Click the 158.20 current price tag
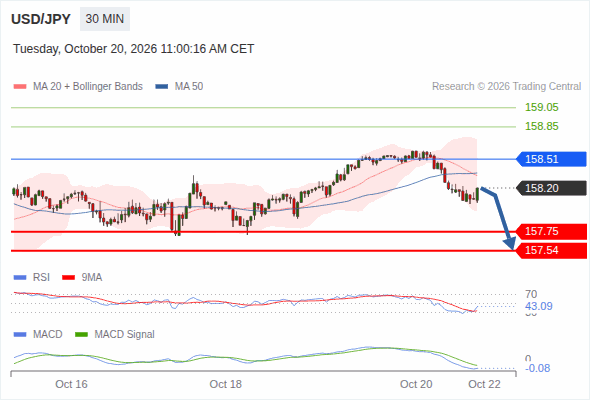Viewport: 590px width, 400px height. (551, 188)
